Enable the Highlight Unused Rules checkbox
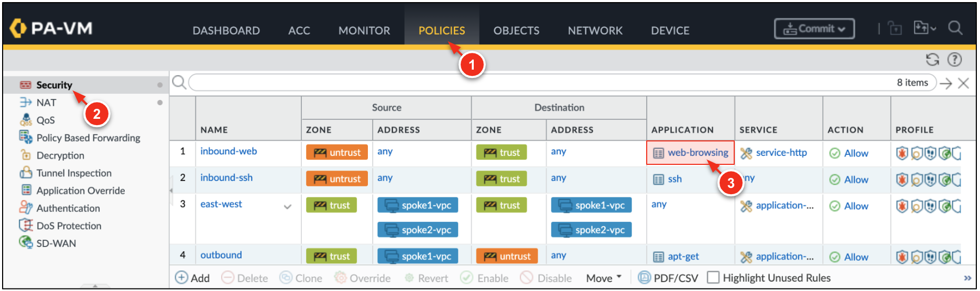This screenshot has width=980, height=291. pos(713,277)
